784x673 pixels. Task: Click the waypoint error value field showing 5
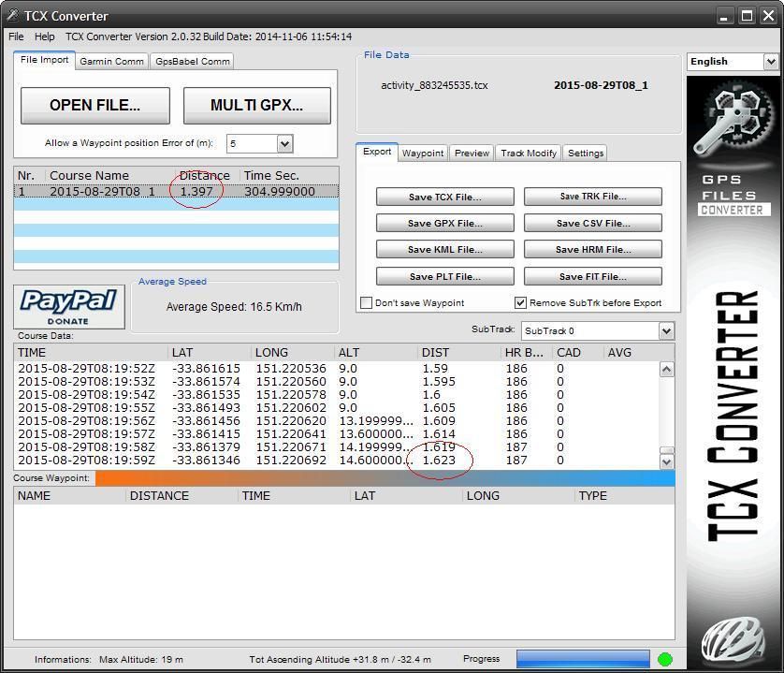point(253,144)
